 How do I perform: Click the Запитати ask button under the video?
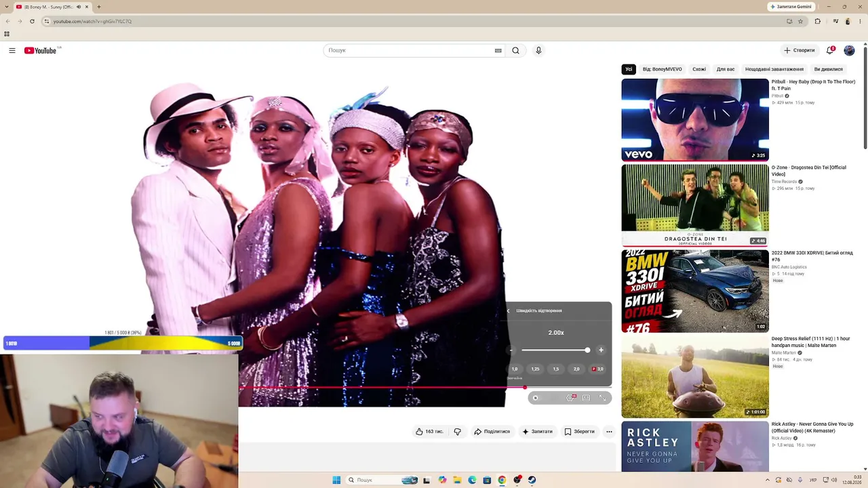point(537,431)
